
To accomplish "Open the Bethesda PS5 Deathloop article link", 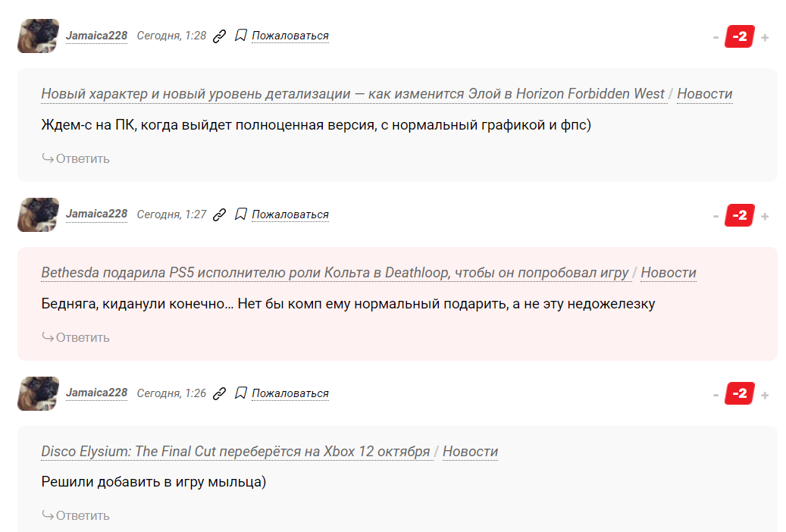I will coord(334,273).
